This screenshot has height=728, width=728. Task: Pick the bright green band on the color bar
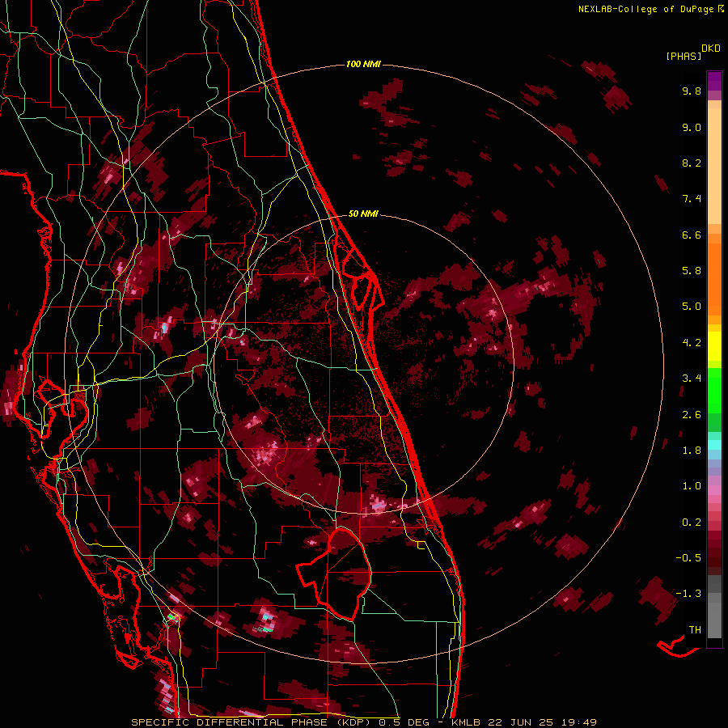714,390
